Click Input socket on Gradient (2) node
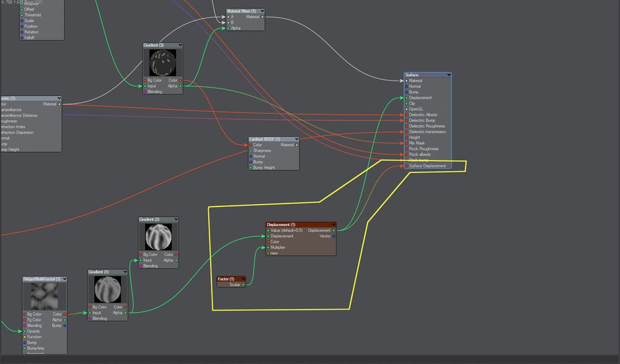Screen dimensions: 620x364 point(141,260)
